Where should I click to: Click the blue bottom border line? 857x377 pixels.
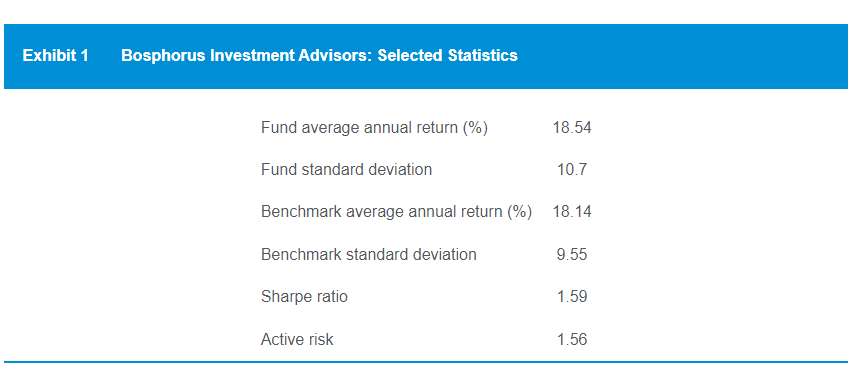tap(426, 362)
